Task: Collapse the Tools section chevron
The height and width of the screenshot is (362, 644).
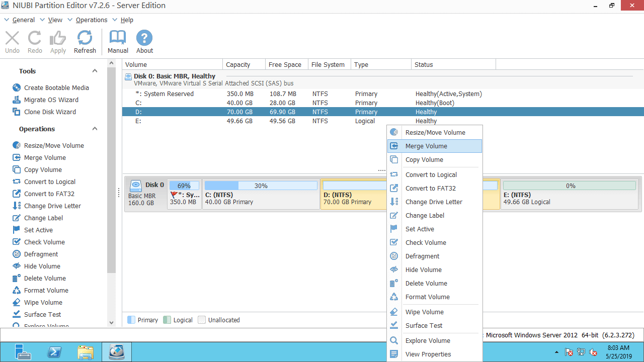Action: point(95,71)
